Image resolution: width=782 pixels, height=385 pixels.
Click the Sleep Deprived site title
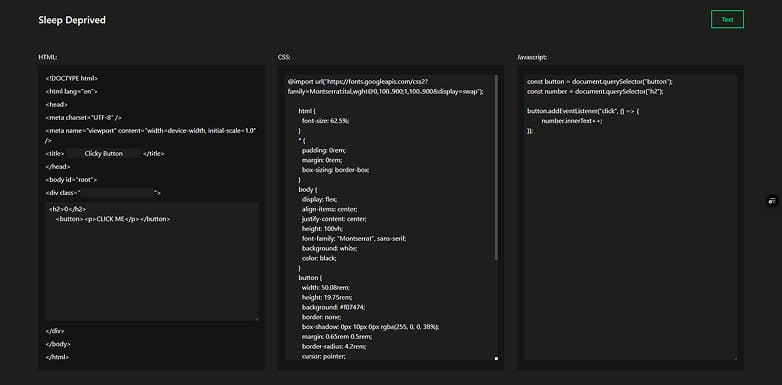coord(72,20)
